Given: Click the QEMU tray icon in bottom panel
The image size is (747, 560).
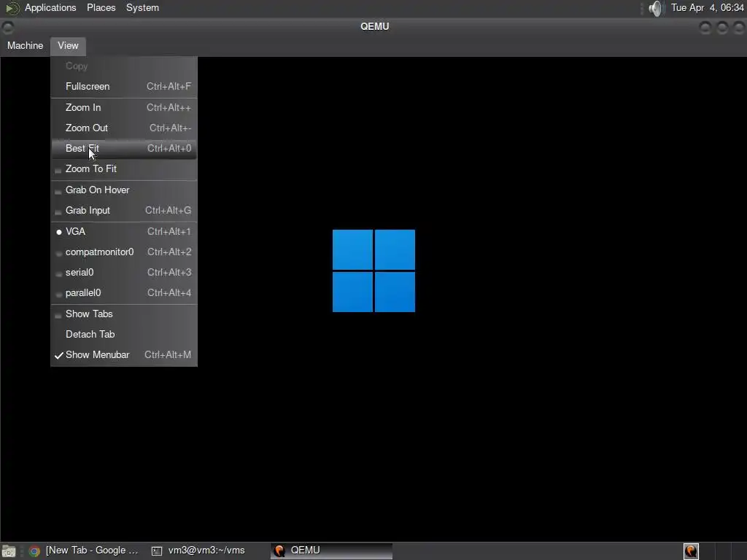Looking at the screenshot, I should click(691, 551).
